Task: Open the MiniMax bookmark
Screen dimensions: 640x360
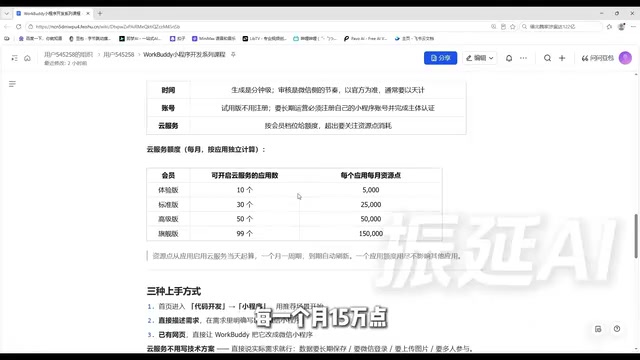Action: point(213,38)
